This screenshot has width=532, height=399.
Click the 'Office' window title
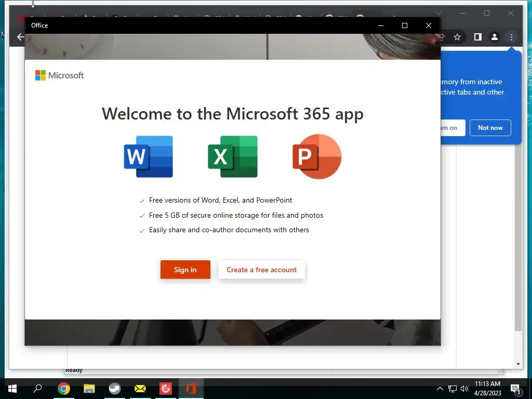tap(39, 25)
